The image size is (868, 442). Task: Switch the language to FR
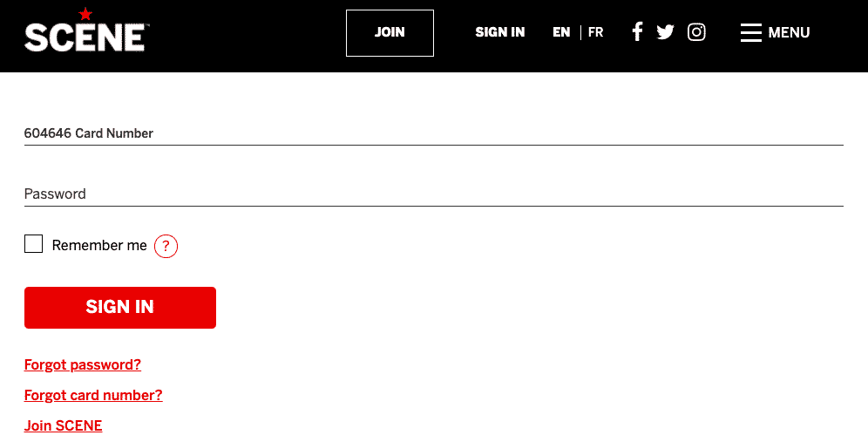pyautogui.click(x=595, y=32)
